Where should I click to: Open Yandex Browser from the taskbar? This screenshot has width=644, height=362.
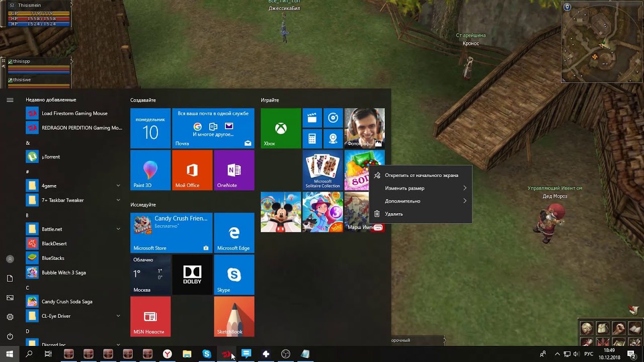(167, 354)
